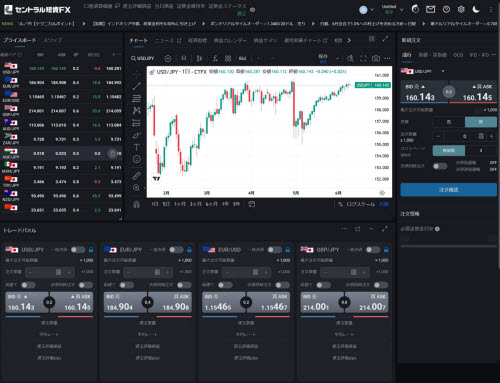Toggle left switch below USD/JPY quantity field
500x383 pixels.
(x=28, y=285)
